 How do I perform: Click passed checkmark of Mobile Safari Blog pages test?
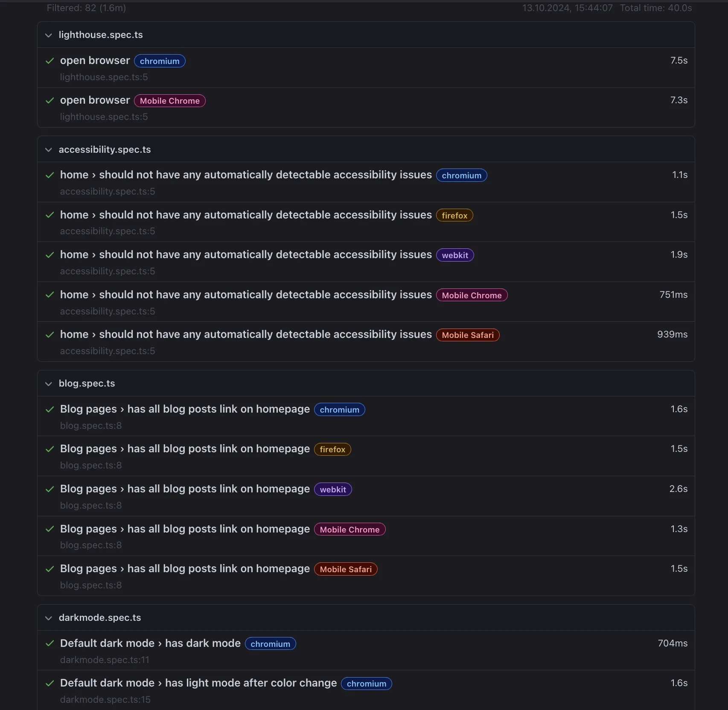[x=50, y=569]
